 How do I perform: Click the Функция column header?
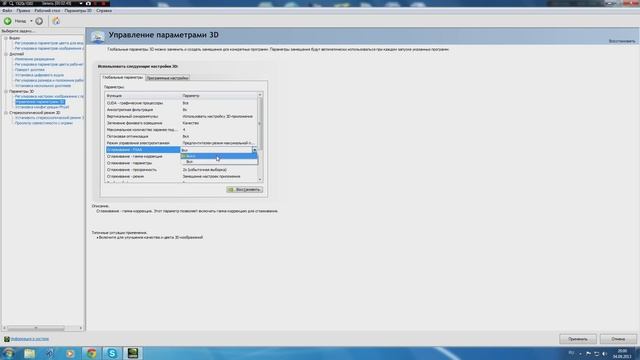coord(143,96)
